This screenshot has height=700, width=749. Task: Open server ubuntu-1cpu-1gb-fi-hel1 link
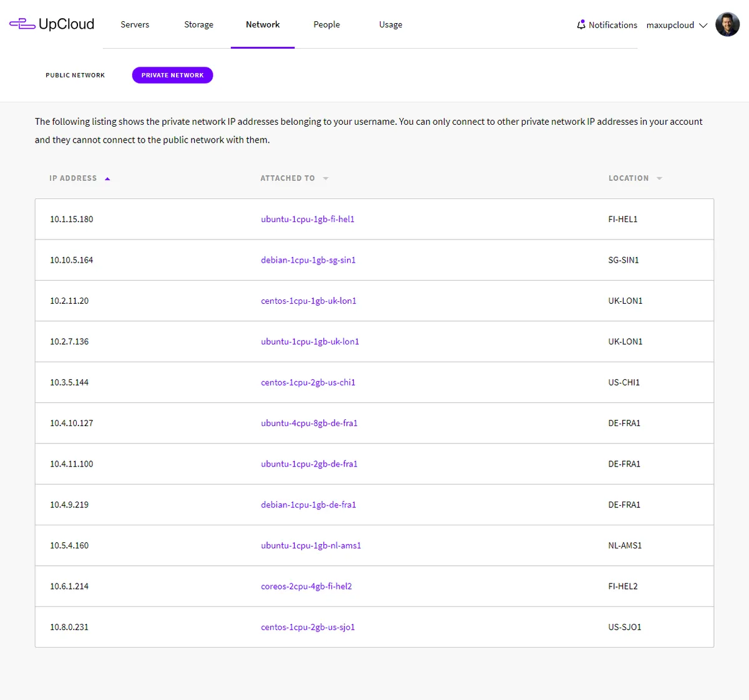coord(308,220)
